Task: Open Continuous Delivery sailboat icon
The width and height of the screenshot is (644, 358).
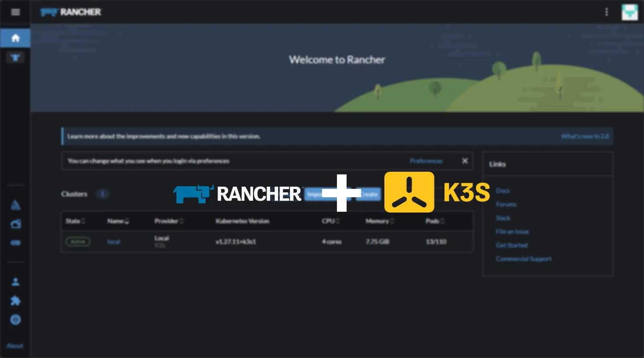Action: click(x=15, y=205)
